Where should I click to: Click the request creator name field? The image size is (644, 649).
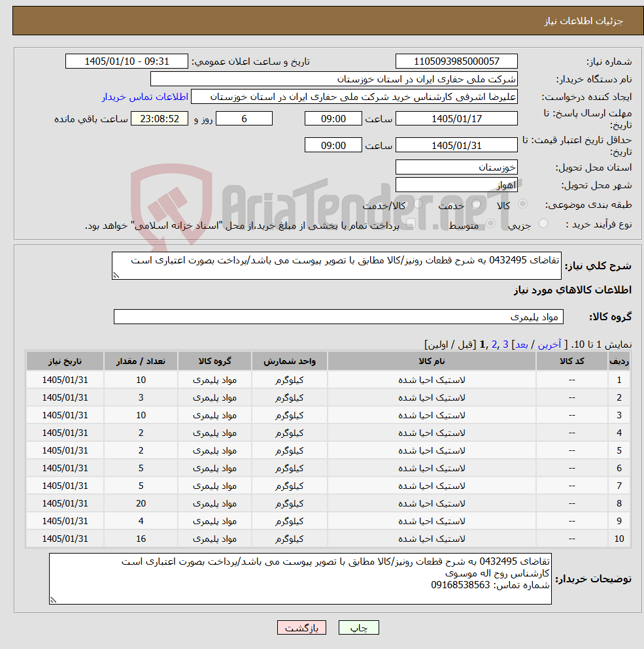tap(354, 97)
